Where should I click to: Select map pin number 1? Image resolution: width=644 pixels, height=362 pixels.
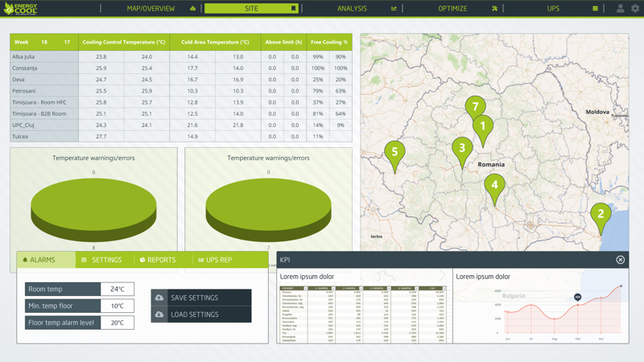[x=483, y=126]
